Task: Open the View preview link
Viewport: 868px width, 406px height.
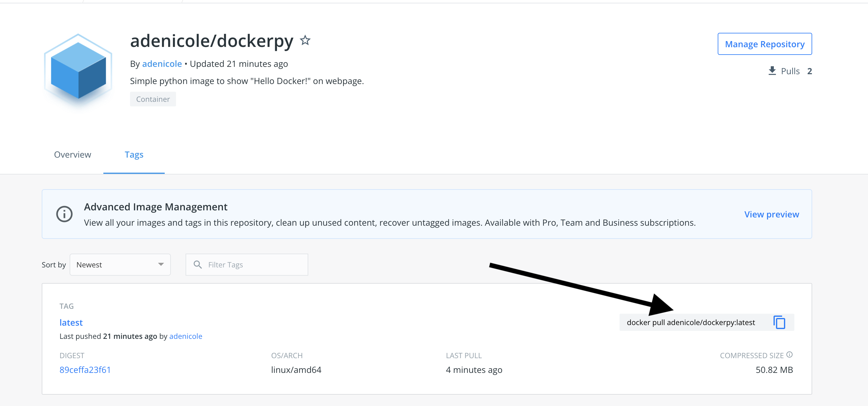Action: [x=772, y=214]
